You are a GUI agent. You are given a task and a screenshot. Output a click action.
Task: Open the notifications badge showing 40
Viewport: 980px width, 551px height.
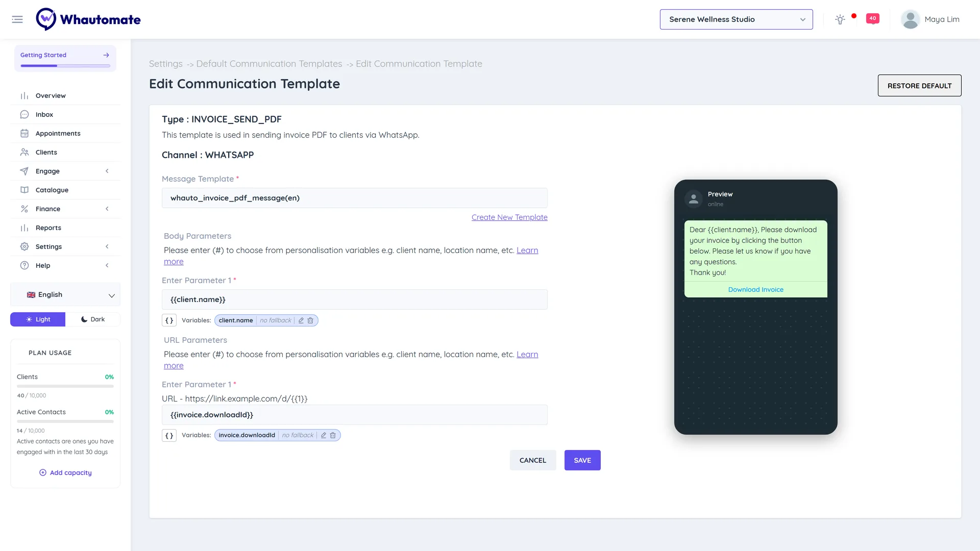tap(873, 18)
